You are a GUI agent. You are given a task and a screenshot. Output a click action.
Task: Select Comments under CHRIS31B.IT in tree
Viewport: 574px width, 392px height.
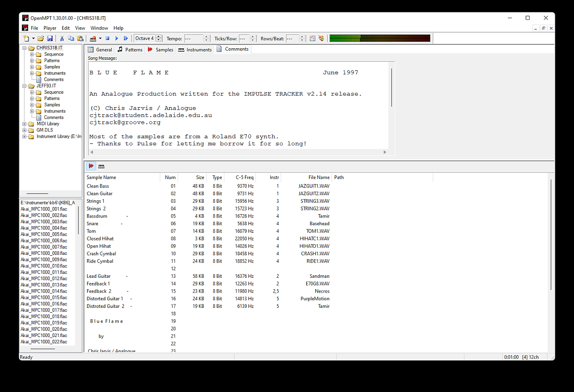[54, 79]
